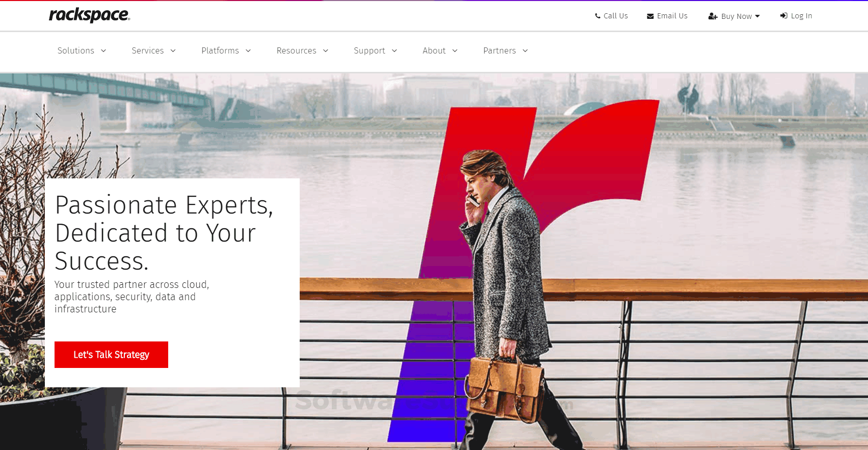Screen dimensions: 868x450
Task: Open the Resources menu
Action: click(297, 50)
